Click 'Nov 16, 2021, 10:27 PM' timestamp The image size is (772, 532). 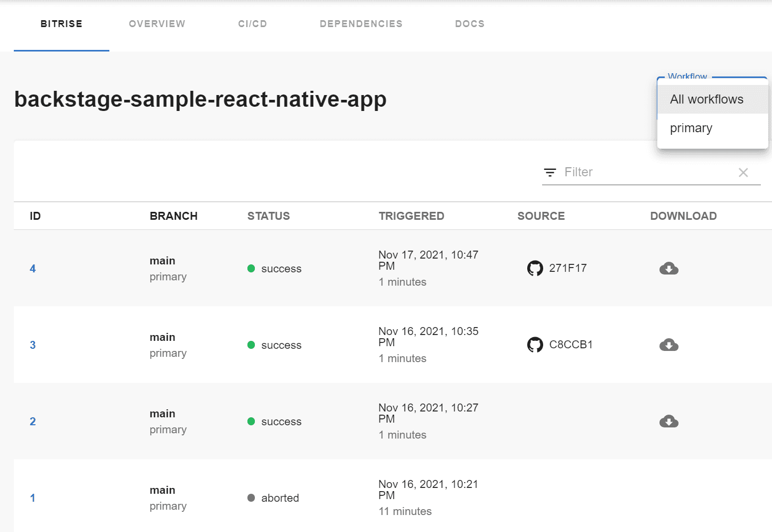[x=428, y=413]
